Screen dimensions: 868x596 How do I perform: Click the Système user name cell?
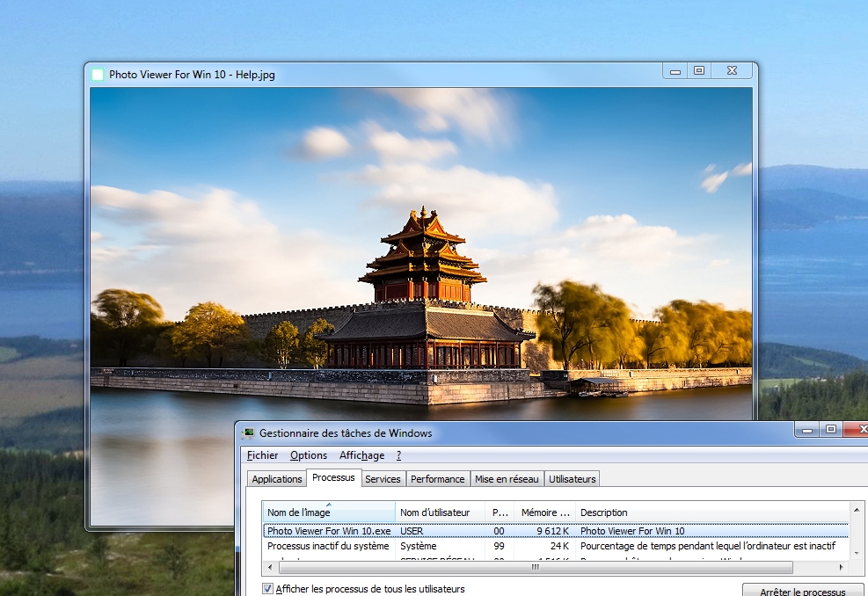(418, 546)
